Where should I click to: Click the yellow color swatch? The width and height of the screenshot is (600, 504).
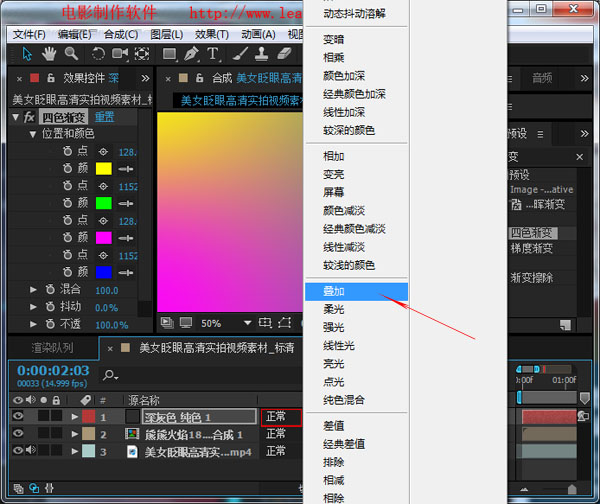104,169
